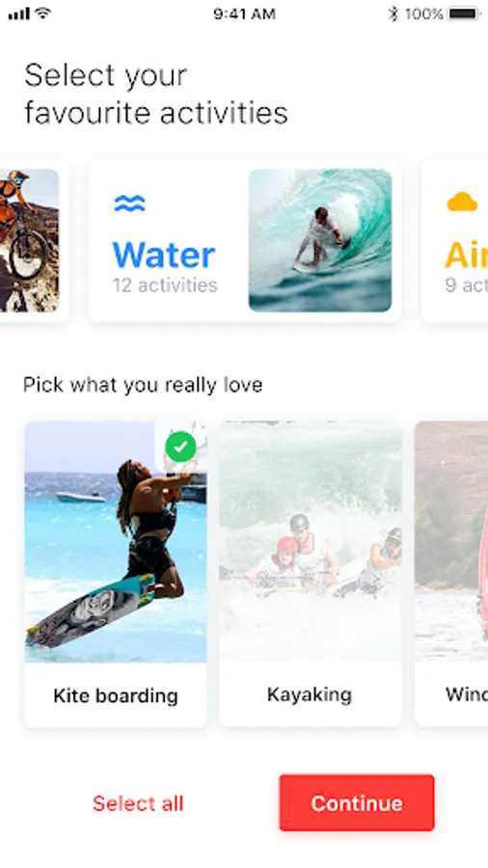Screen dimensions: 488x868
Task: Tap the yellow cloud icon for Air
Action: click(x=462, y=202)
